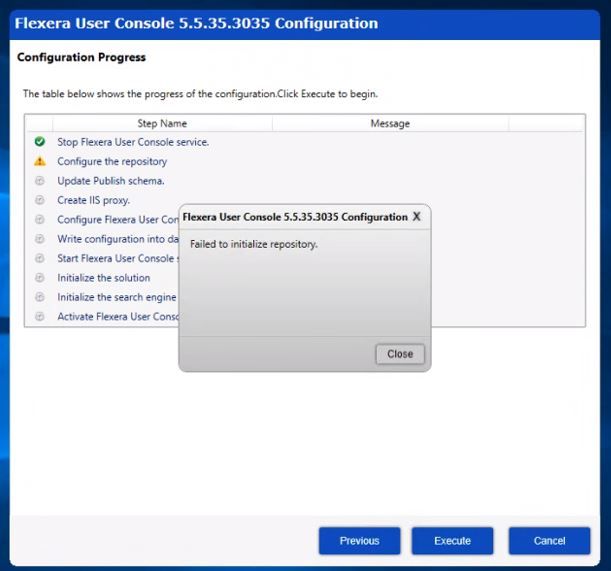Select 'Stop Flexera User Console service.' row
Screen dimensions: 611x571
tap(305, 142)
